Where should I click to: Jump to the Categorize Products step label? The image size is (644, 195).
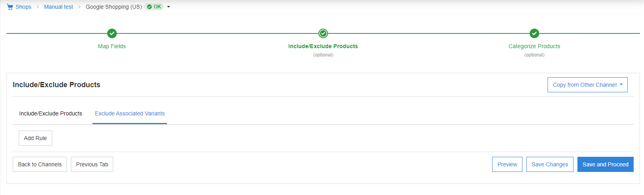click(x=534, y=46)
